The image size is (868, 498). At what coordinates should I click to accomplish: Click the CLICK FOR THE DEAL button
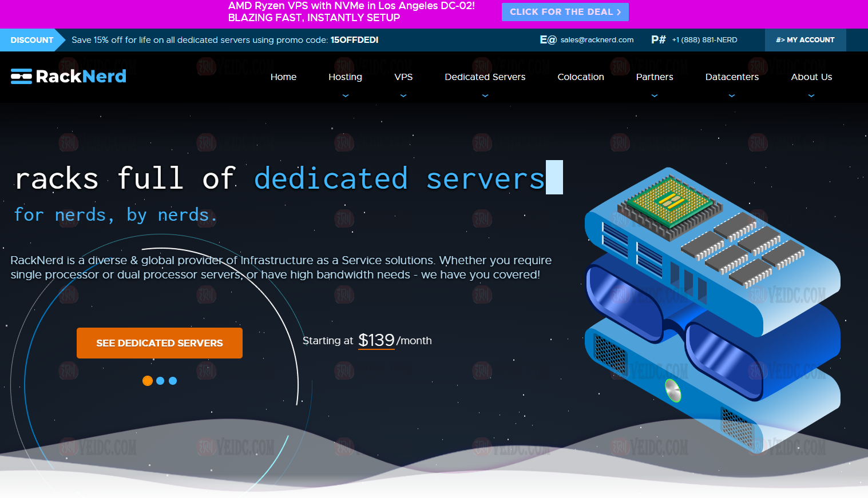coord(565,12)
